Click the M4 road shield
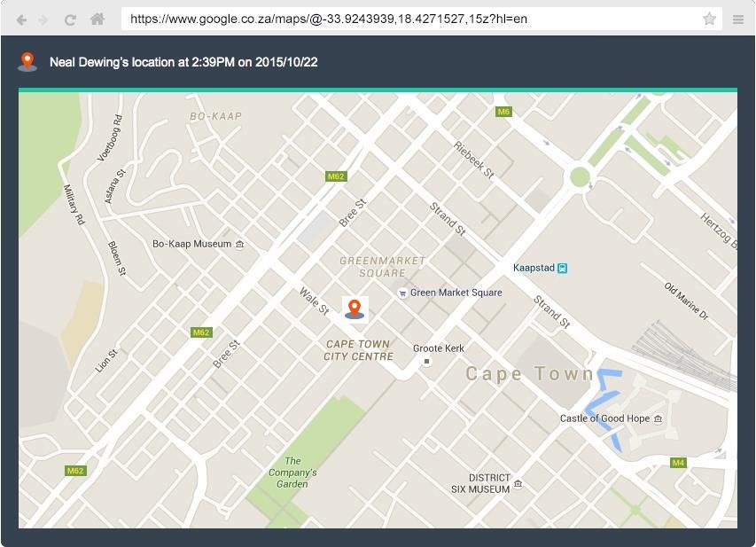The image size is (756, 547). (678, 463)
